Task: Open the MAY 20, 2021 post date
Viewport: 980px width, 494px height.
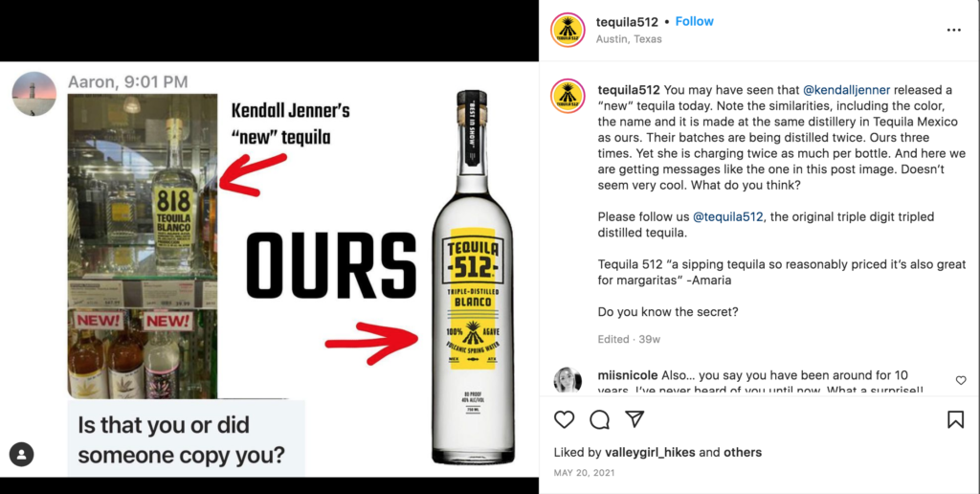Action: tap(584, 473)
